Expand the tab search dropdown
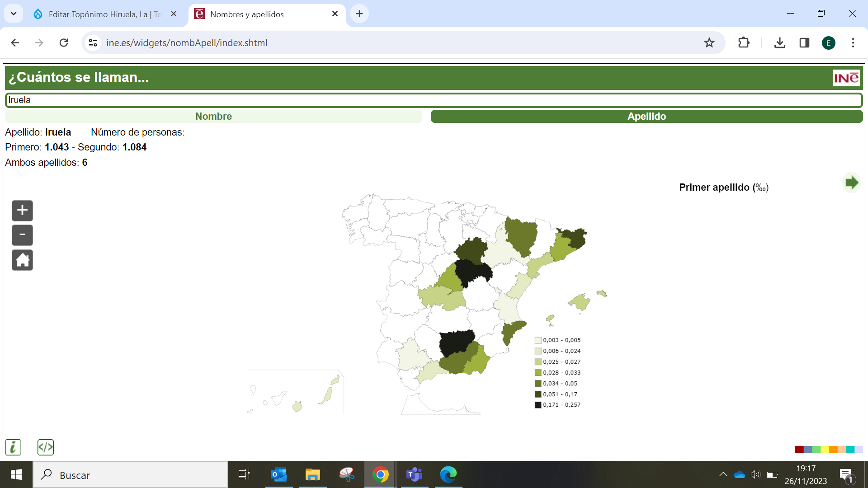The width and height of the screenshot is (868, 488). 14,14
